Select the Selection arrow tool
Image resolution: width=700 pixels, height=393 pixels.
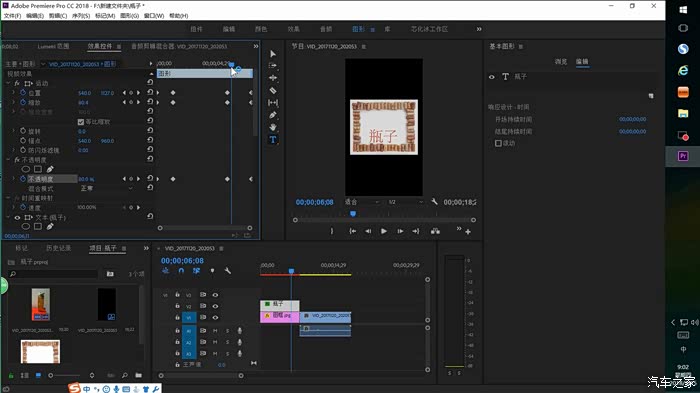[x=273, y=54]
